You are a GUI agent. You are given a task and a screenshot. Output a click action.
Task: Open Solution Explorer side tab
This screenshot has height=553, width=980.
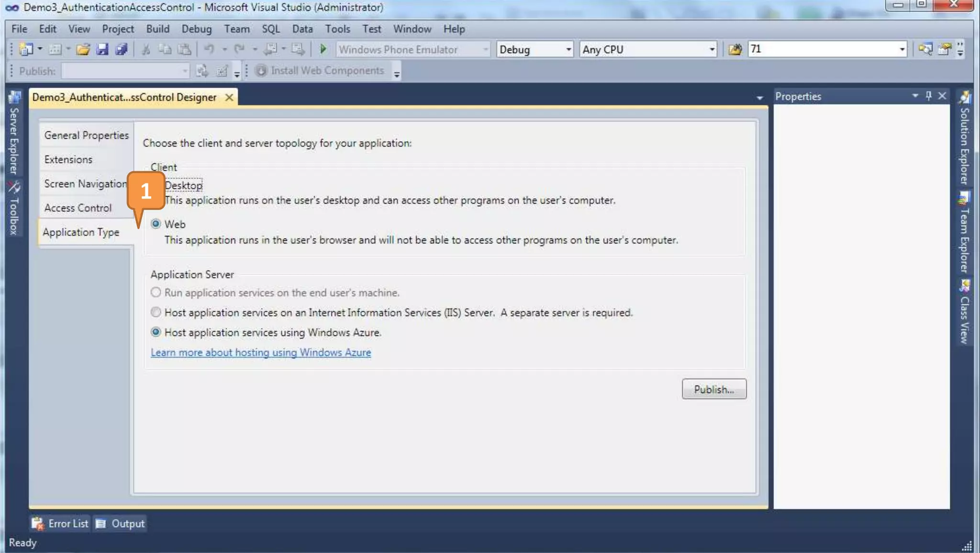(964, 139)
